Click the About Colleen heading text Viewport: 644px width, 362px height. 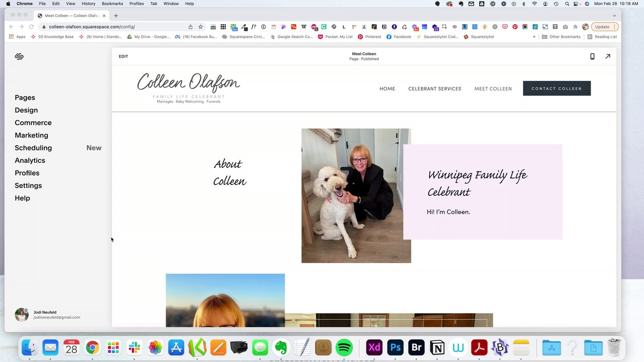pyautogui.click(x=229, y=172)
